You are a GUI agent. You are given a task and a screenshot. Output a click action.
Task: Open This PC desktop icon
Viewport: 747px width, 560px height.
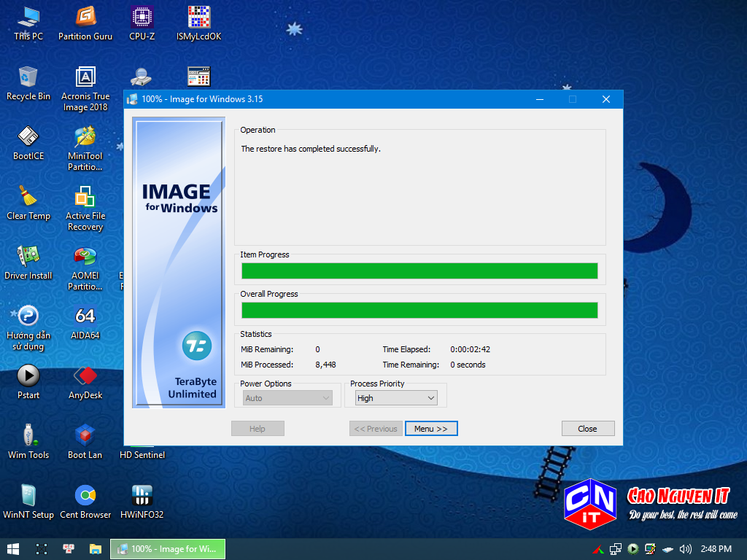(28, 24)
